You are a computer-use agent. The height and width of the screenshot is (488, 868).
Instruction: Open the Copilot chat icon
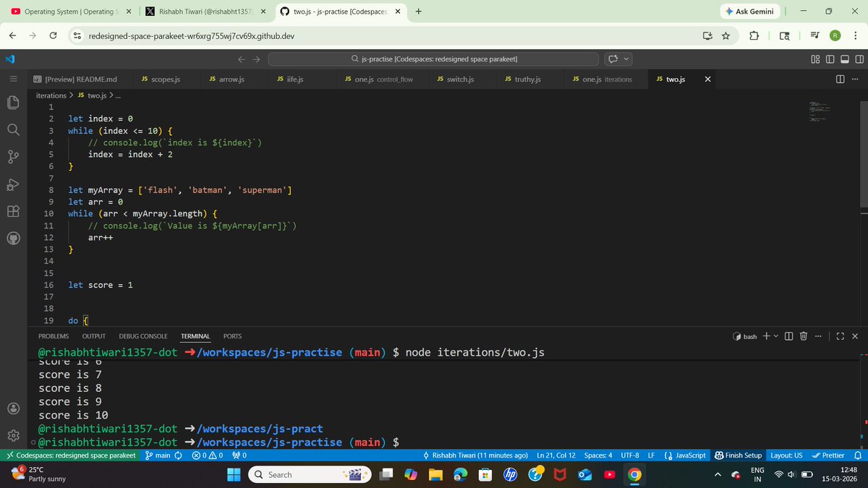[613, 59]
